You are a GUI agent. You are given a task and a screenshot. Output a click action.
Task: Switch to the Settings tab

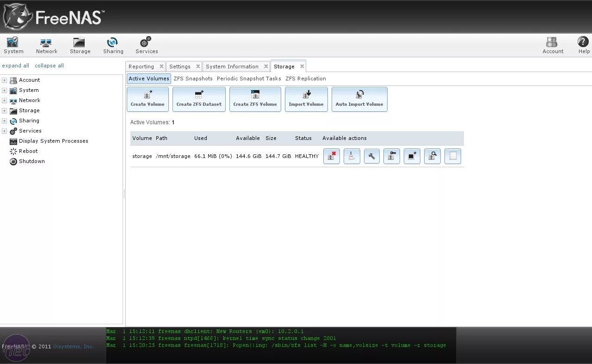click(x=180, y=67)
